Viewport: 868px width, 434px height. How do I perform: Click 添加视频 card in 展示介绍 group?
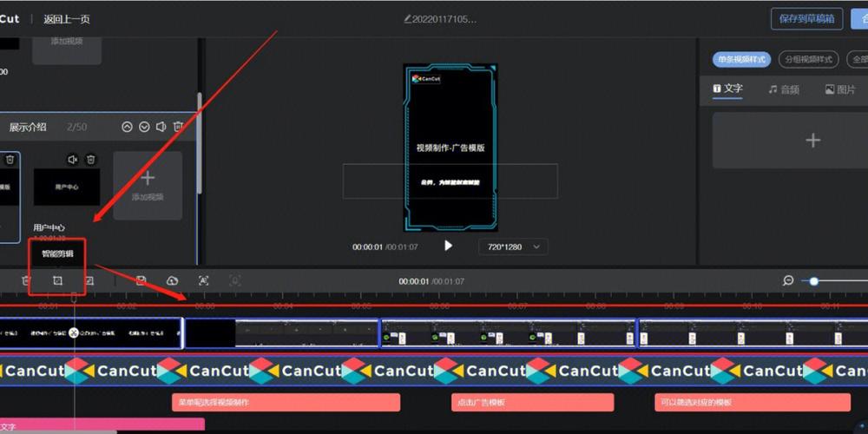click(148, 186)
